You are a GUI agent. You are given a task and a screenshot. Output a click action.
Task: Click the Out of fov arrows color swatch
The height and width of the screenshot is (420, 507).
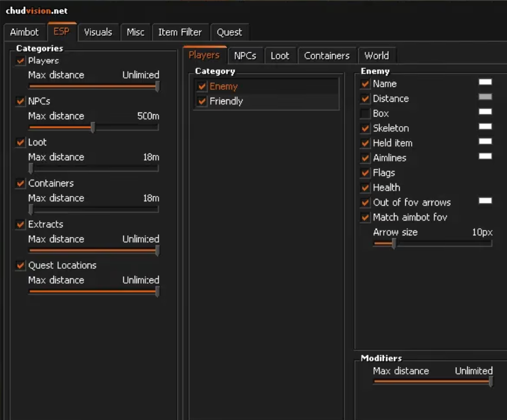pos(485,201)
